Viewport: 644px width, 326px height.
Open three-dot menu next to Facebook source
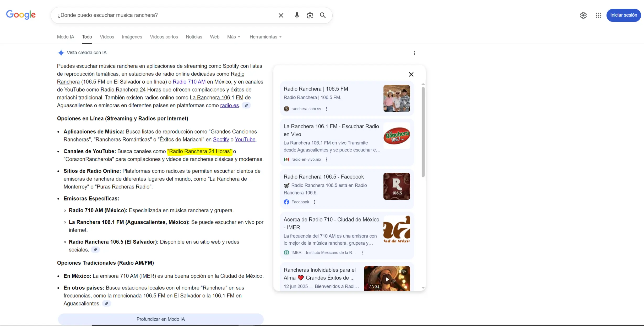coord(315,202)
